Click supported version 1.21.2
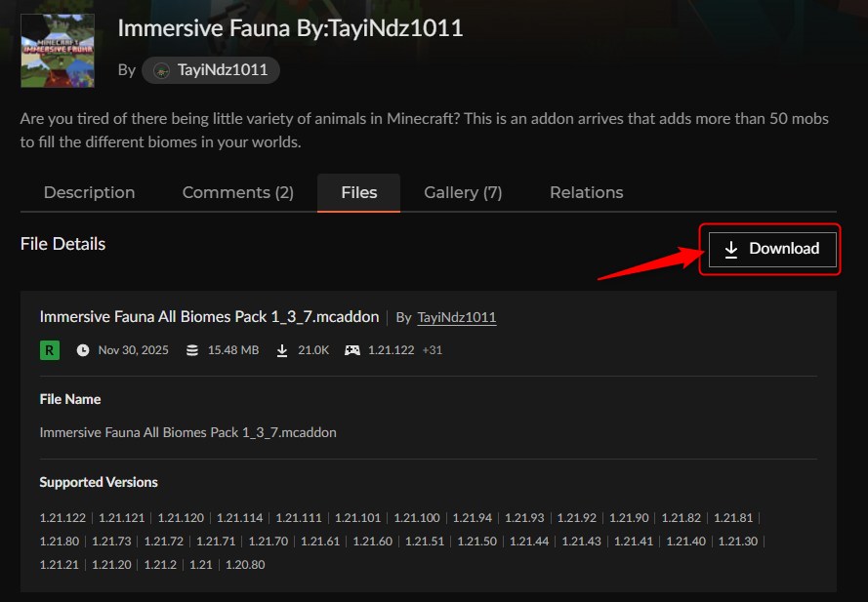The image size is (868, 602). pos(160,565)
